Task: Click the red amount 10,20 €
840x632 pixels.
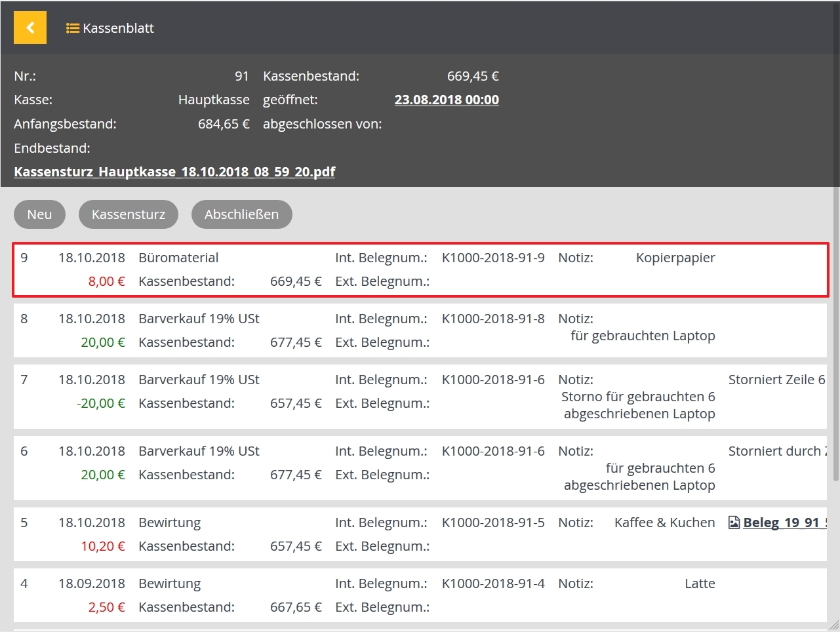Action: click(x=103, y=546)
